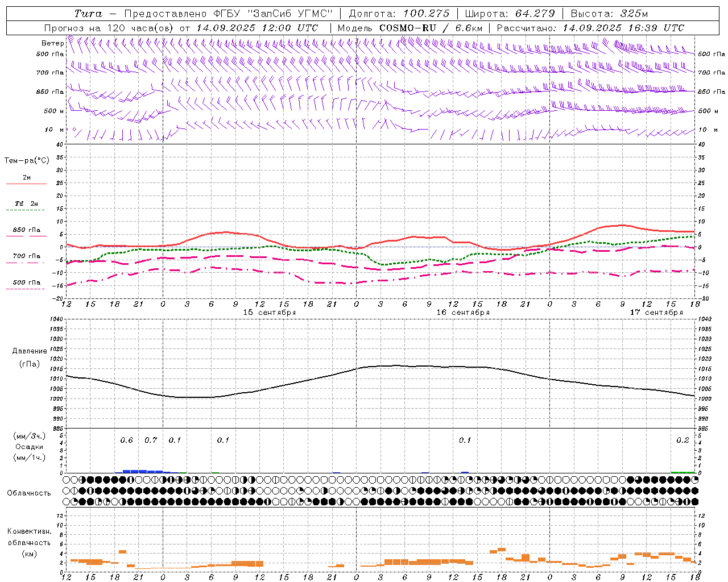
Task: Click the computed time Рассчитано: 14.09.2025 16:39 UTC
Action: point(590,28)
